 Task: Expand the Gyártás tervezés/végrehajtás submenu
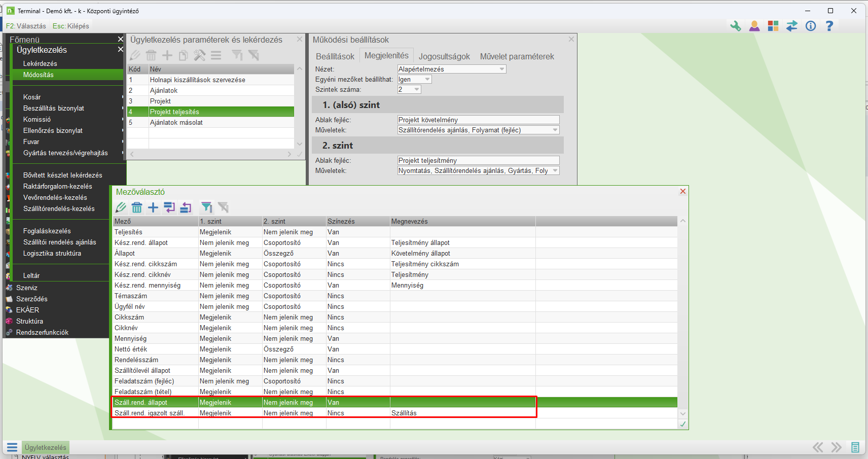(123, 153)
